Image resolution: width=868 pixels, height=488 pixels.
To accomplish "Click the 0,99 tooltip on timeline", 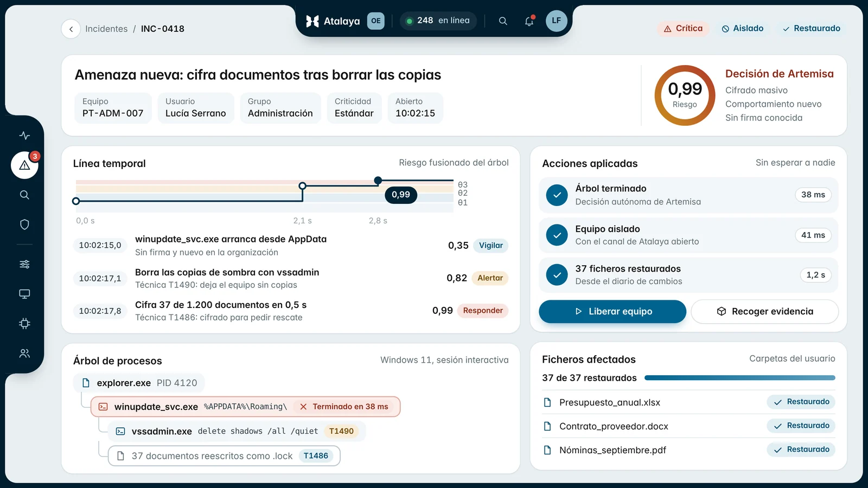I will pyautogui.click(x=401, y=195).
